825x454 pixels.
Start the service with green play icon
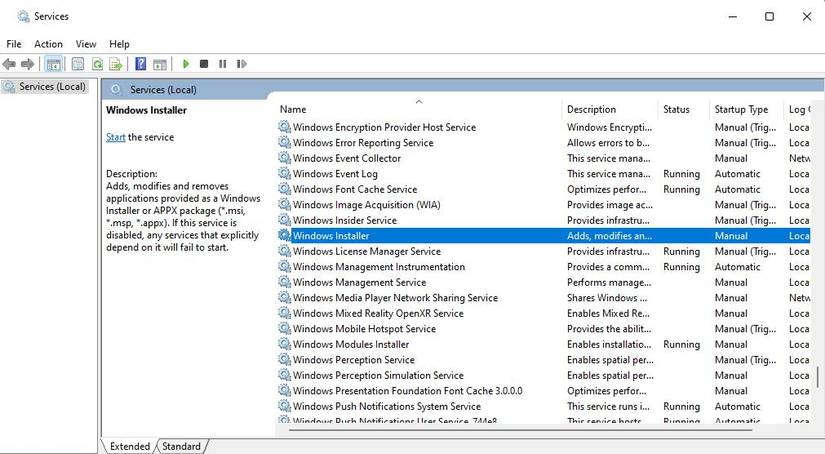click(185, 64)
